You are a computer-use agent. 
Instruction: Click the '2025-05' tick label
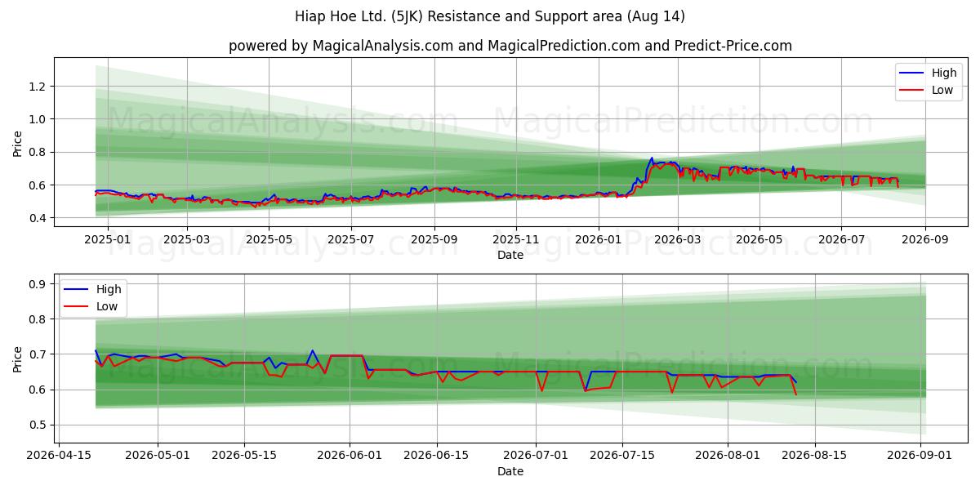click(269, 239)
